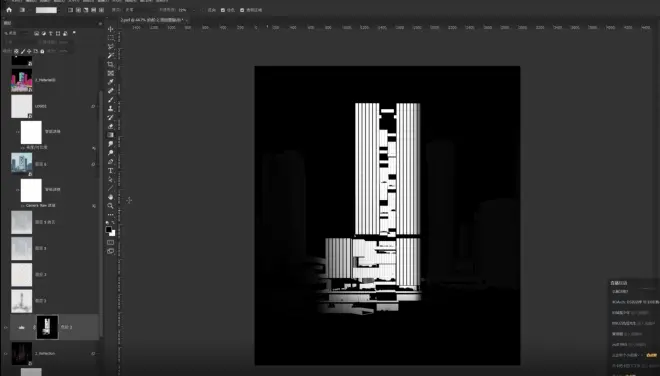Toggle the Dither checkbox
Image resolution: width=660 pixels, height=376 pixels.
[223, 10]
